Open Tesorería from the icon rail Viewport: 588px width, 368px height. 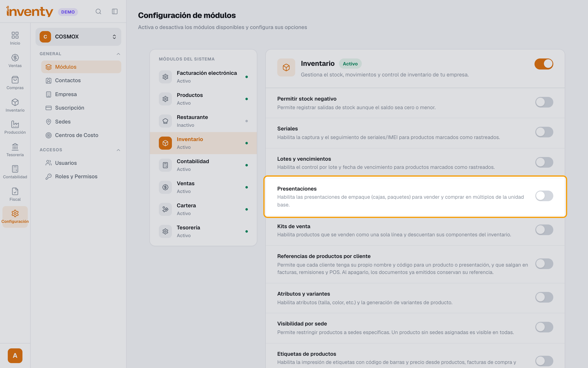15,150
